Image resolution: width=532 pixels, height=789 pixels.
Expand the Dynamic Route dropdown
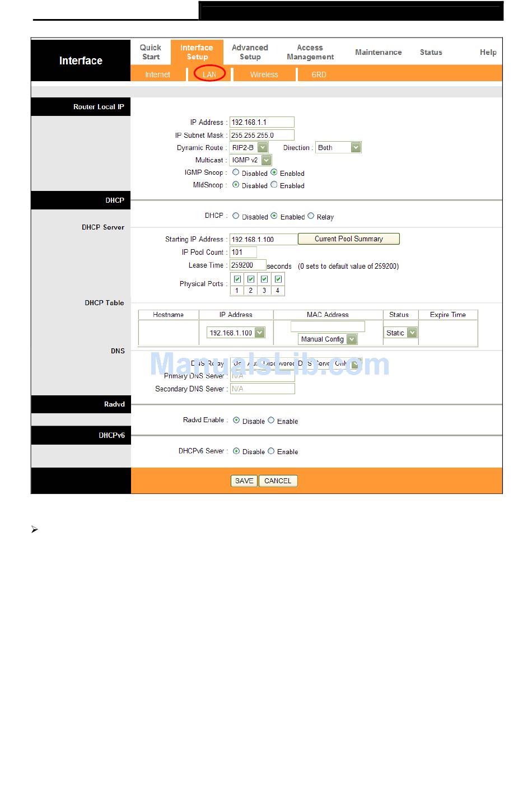[x=249, y=147]
